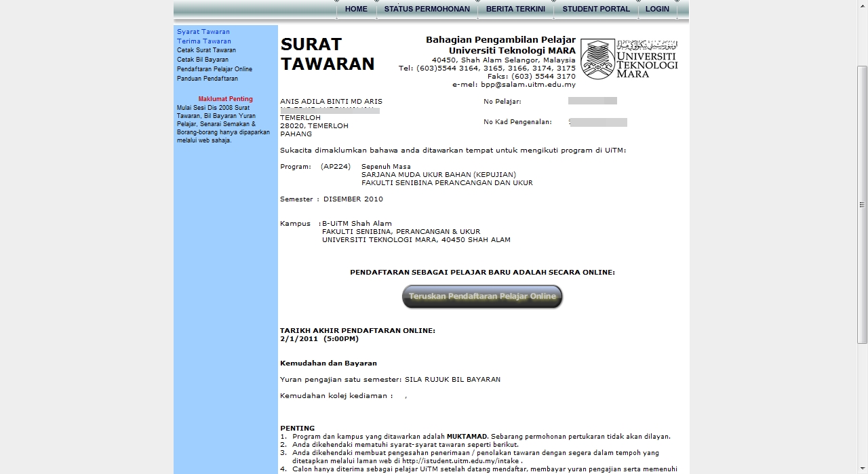Image resolution: width=868 pixels, height=474 pixels.
Task: Open the Pendaftaran Pelajar Online sidebar link
Action: pyautogui.click(x=214, y=69)
